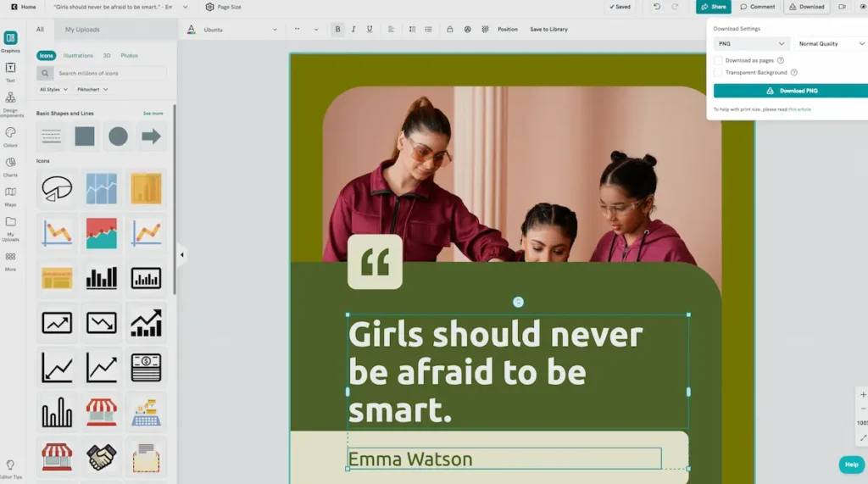Click the Download button in top bar
The height and width of the screenshot is (484, 868).
tap(807, 7)
